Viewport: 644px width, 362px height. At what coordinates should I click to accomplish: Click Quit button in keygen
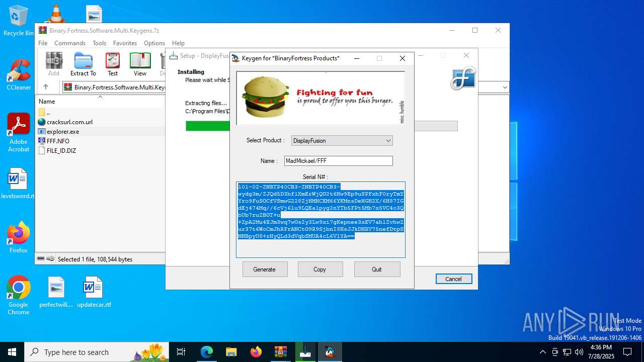377,269
